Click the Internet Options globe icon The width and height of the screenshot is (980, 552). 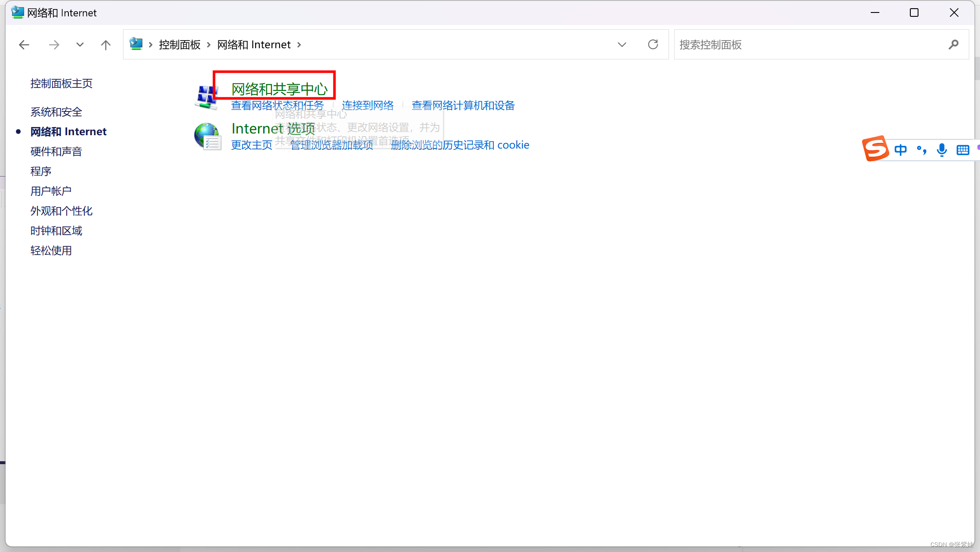coord(207,136)
